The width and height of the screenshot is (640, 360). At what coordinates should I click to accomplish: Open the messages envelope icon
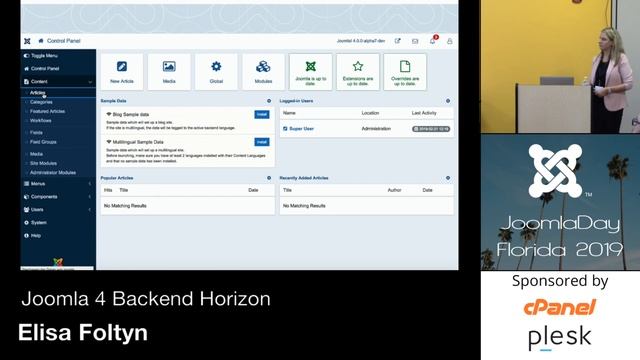[x=415, y=41]
